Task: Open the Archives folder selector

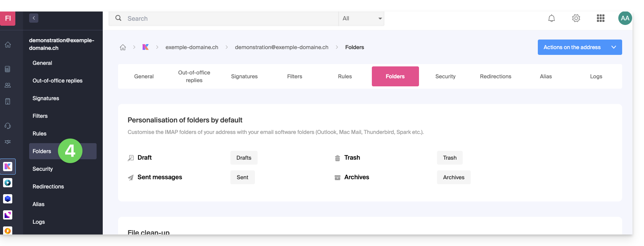Action: point(453,177)
